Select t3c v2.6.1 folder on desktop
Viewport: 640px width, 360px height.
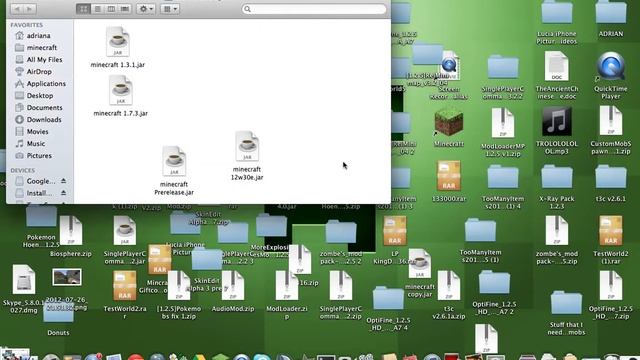611,177
